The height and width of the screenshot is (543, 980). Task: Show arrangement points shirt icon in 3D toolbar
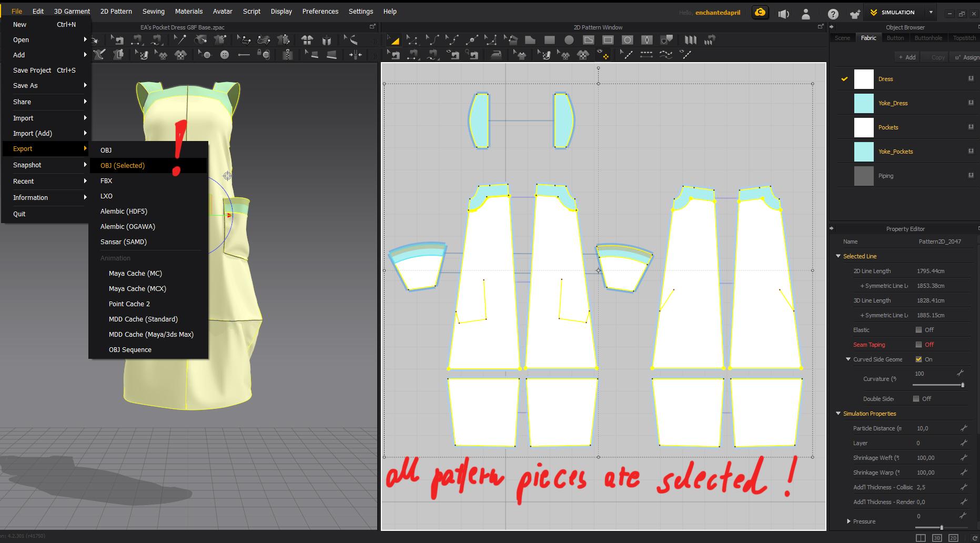307,40
